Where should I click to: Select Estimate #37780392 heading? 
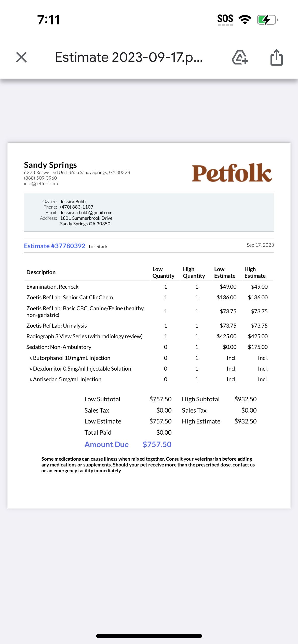tap(55, 246)
